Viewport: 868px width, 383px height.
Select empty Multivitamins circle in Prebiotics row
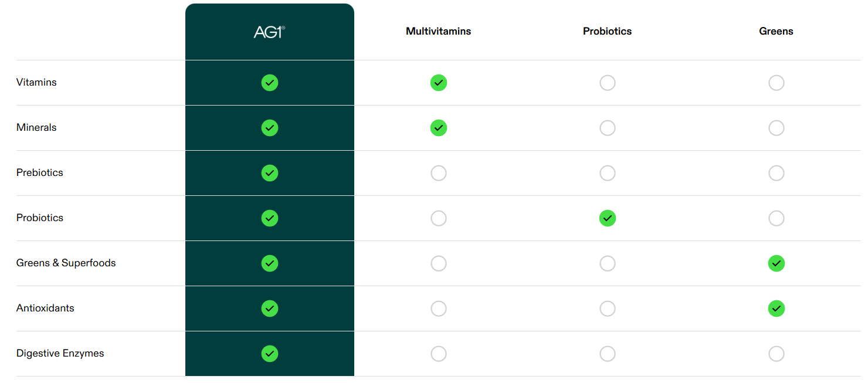click(439, 173)
